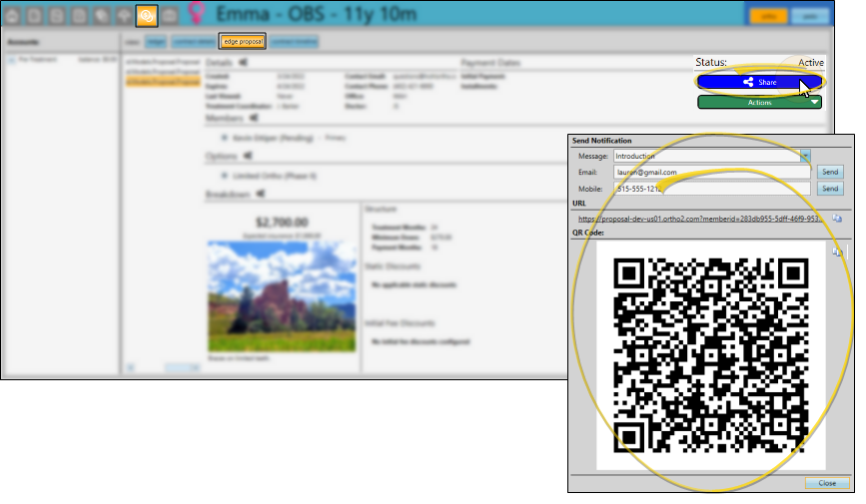Open the proposal URL link

pyautogui.click(x=699, y=218)
